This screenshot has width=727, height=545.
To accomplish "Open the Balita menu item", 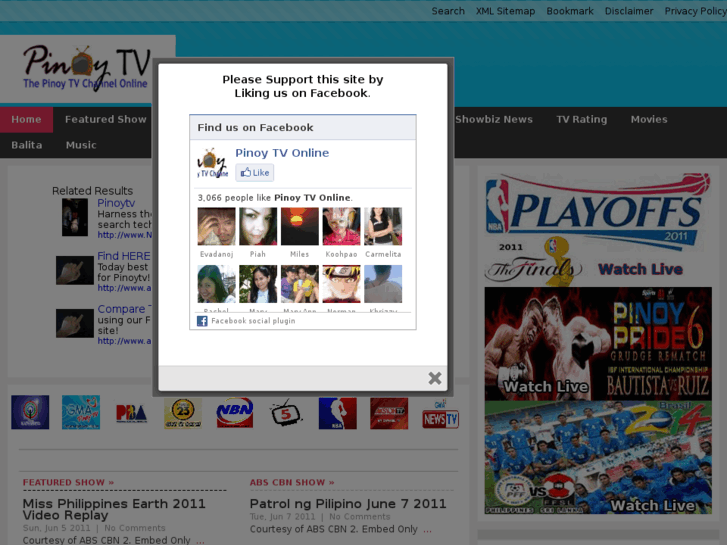I will click(26, 145).
